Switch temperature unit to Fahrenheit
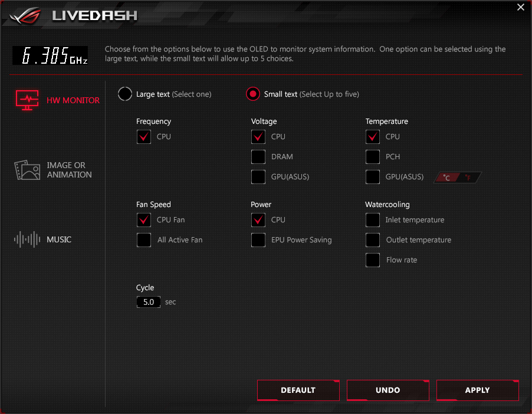This screenshot has width=532, height=414. (x=468, y=178)
